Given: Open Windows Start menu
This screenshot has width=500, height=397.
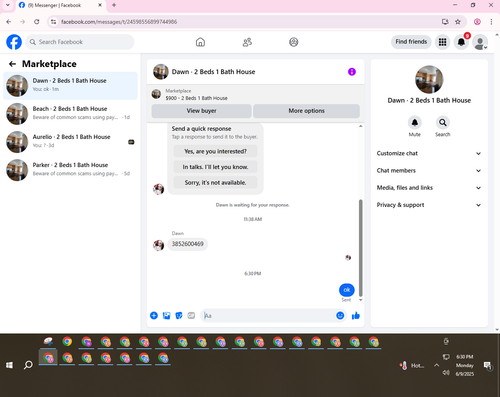Looking at the screenshot, I should tap(9, 365).
